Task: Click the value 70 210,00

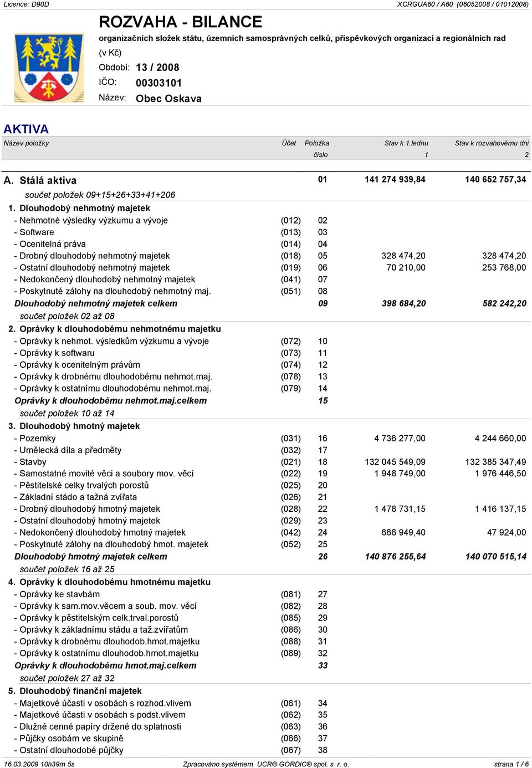Action: tap(406, 268)
